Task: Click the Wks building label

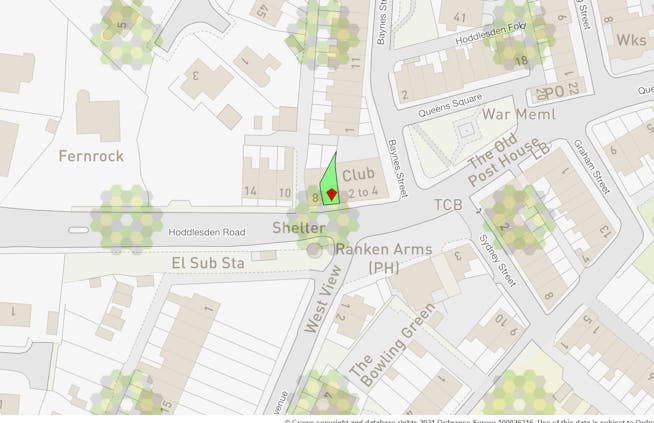Action: [631, 40]
